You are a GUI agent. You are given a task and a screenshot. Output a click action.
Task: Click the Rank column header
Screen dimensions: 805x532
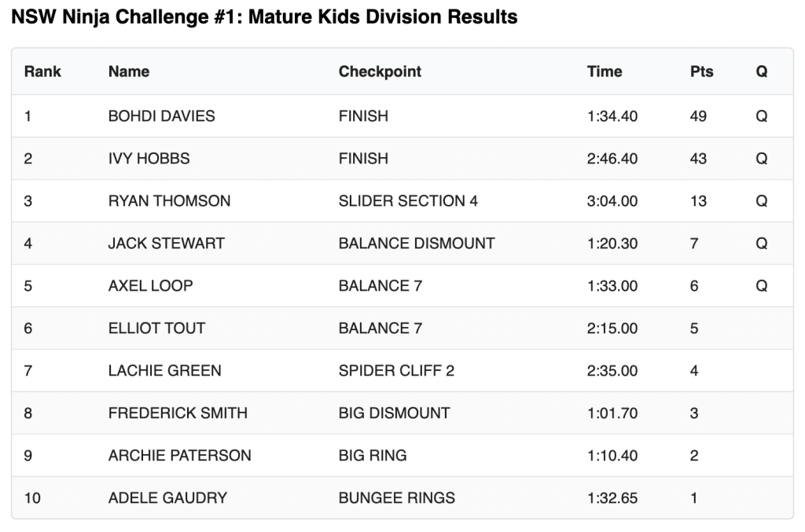pyautogui.click(x=42, y=72)
